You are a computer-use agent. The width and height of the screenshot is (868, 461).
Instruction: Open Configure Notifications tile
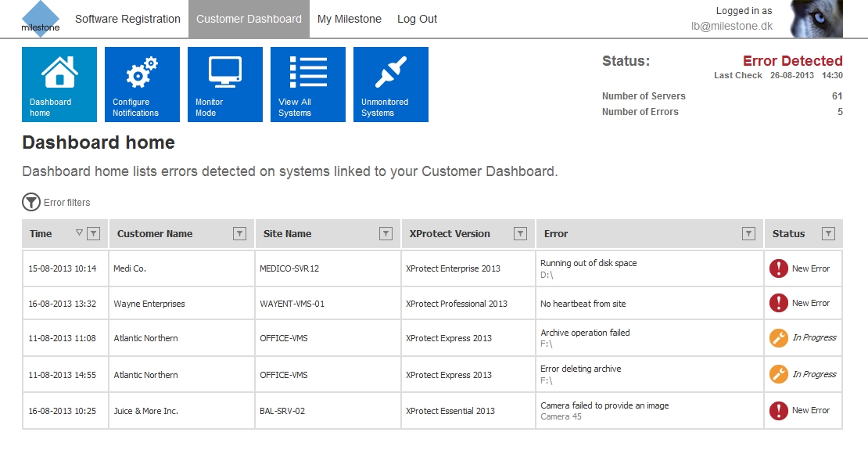[x=142, y=85]
